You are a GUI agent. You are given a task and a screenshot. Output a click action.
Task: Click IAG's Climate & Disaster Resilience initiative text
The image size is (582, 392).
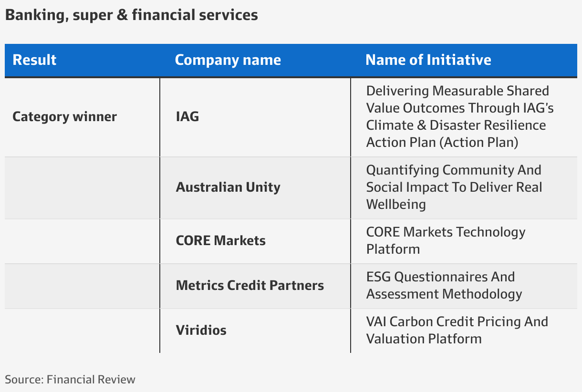(x=460, y=117)
